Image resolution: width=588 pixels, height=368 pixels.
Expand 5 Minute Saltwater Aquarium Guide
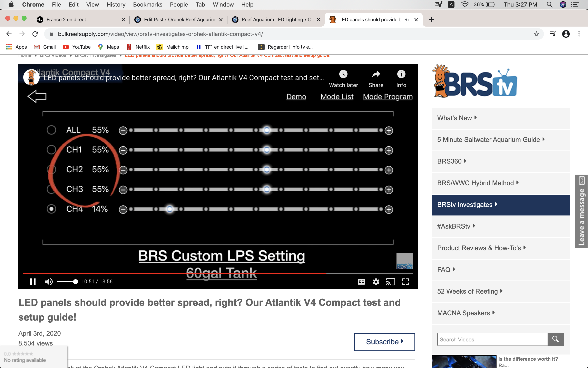tap(501, 140)
